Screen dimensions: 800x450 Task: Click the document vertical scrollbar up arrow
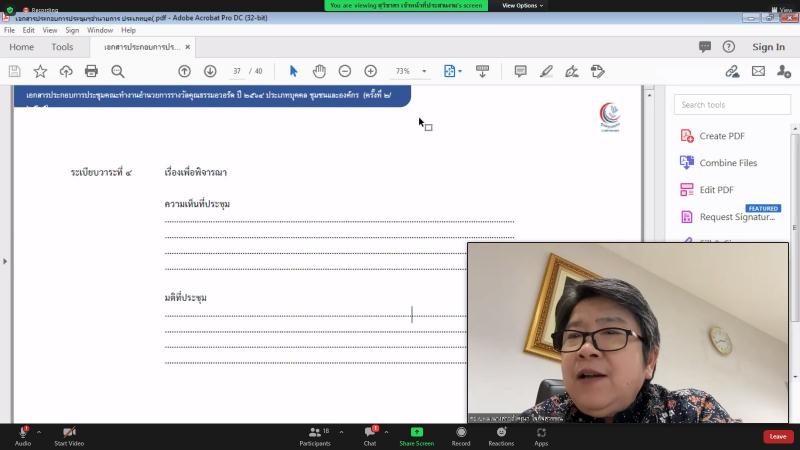point(649,95)
